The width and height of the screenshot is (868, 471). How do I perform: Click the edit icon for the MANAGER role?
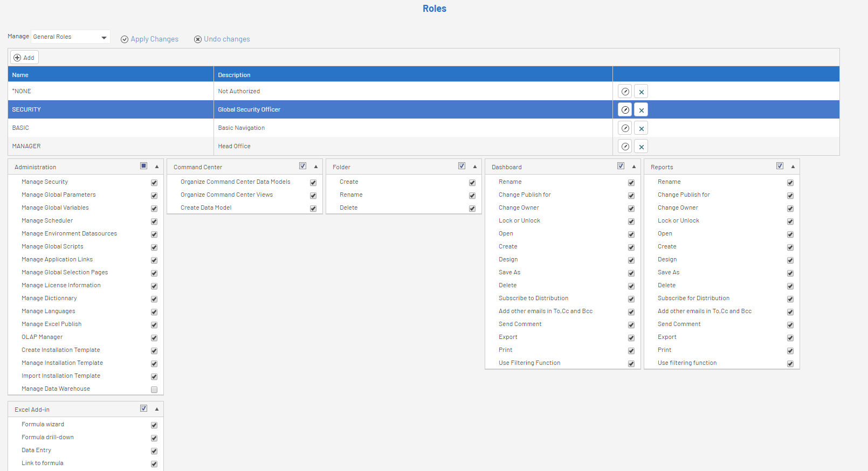(625, 147)
